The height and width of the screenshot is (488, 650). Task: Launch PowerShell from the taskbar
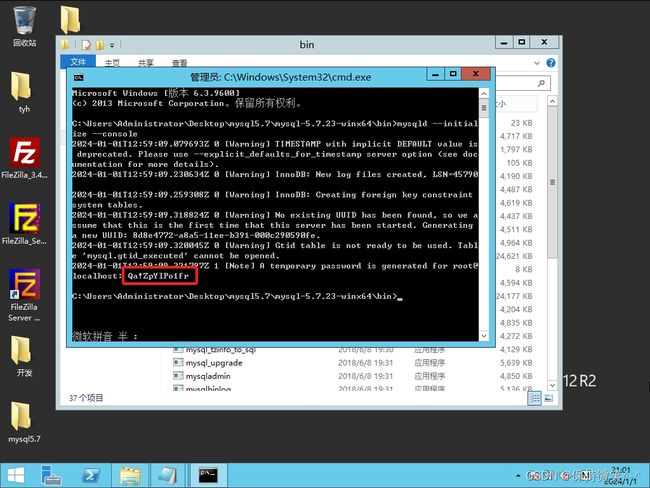coord(90,475)
